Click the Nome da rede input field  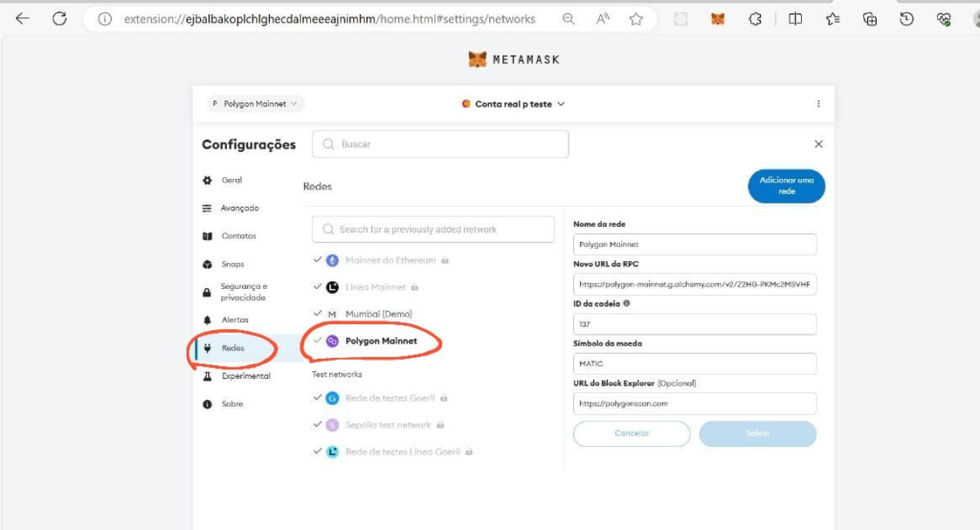695,244
